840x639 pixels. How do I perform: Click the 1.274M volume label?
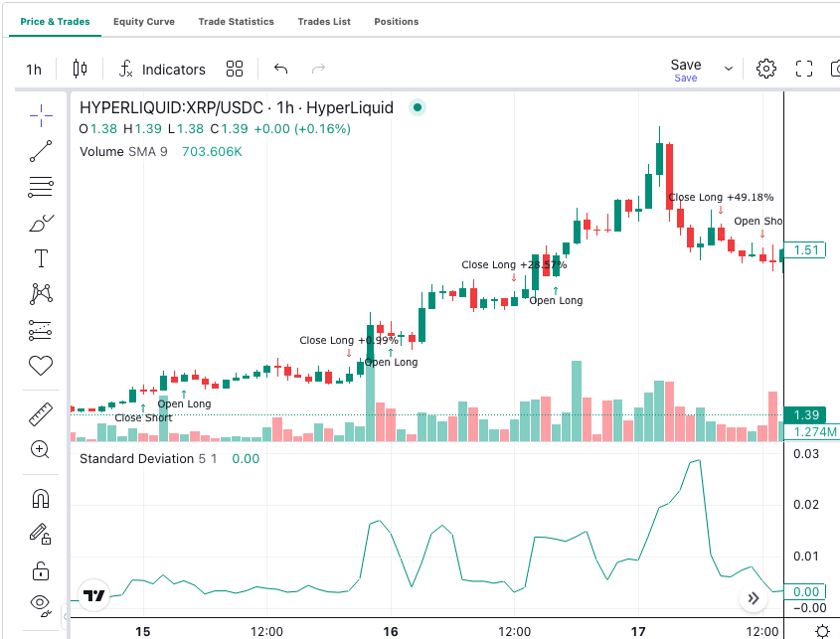click(812, 431)
